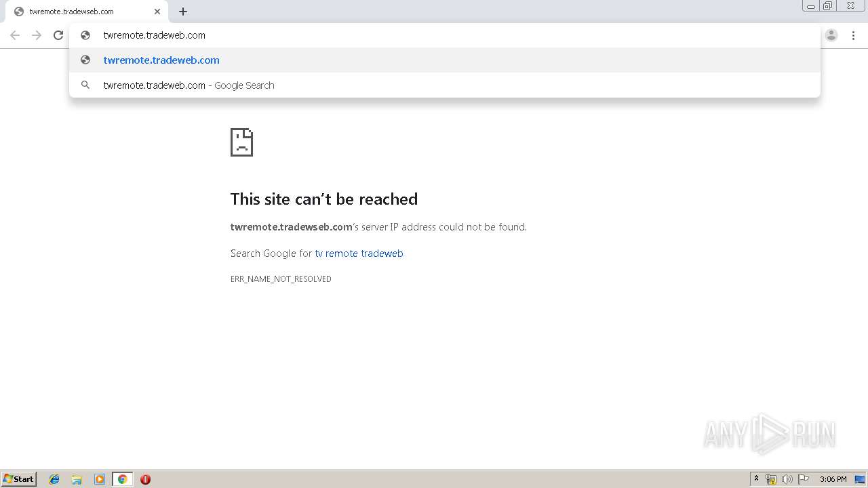Image resolution: width=868 pixels, height=488 pixels.
Task: Open the network status tray icon
Action: [x=771, y=479]
